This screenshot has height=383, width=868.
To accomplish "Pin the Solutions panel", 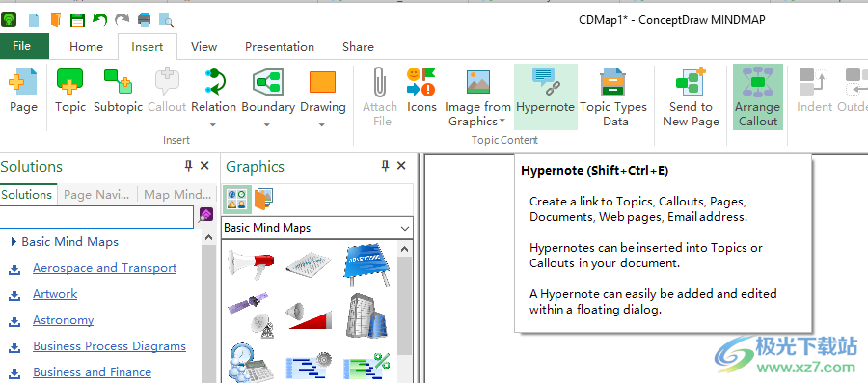I will coord(188,166).
